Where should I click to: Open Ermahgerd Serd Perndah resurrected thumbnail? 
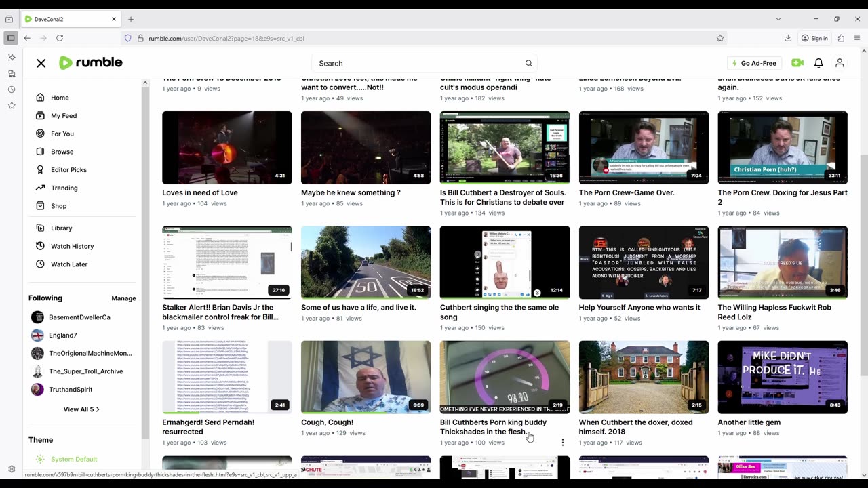tap(227, 377)
